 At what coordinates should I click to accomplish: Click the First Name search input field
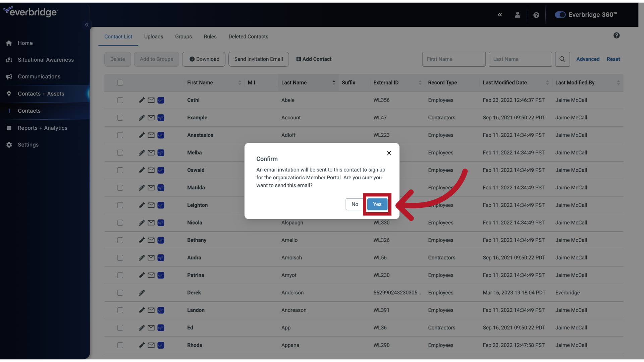tap(454, 59)
